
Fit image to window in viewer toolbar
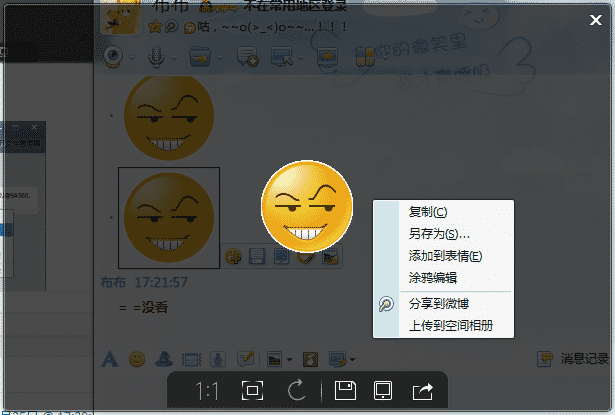[252, 390]
